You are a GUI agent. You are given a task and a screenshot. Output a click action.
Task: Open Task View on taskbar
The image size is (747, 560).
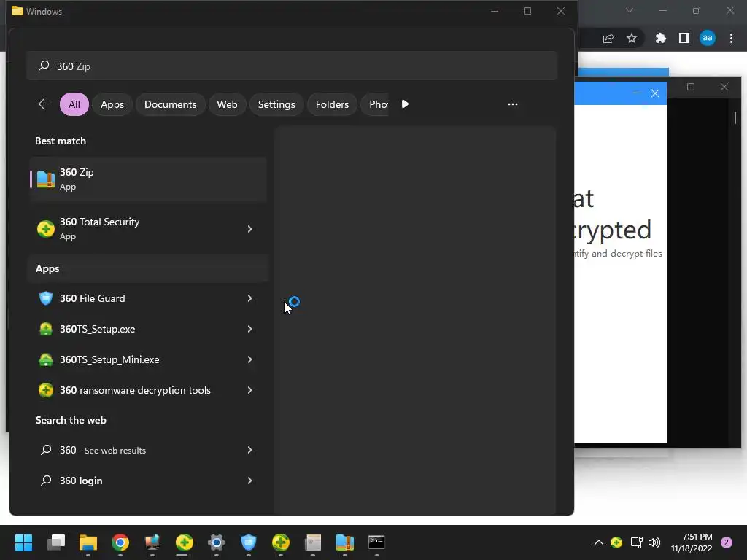coord(56,542)
